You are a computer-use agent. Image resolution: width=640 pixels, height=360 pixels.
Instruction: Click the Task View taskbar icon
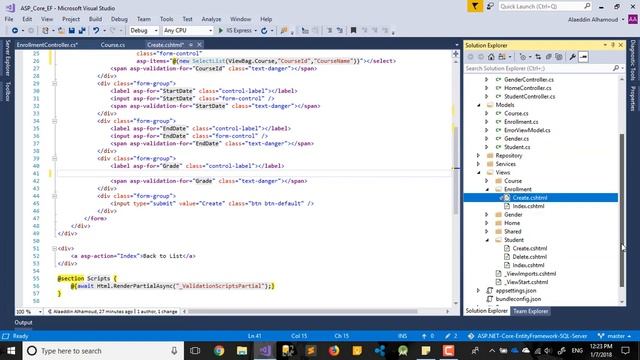pos(195,351)
